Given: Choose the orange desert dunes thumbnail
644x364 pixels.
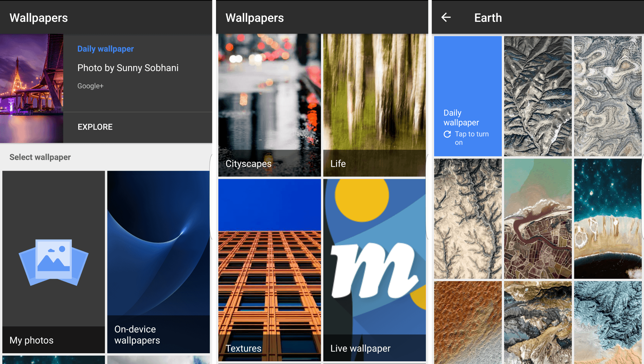Looking at the screenshot, I should (468, 323).
